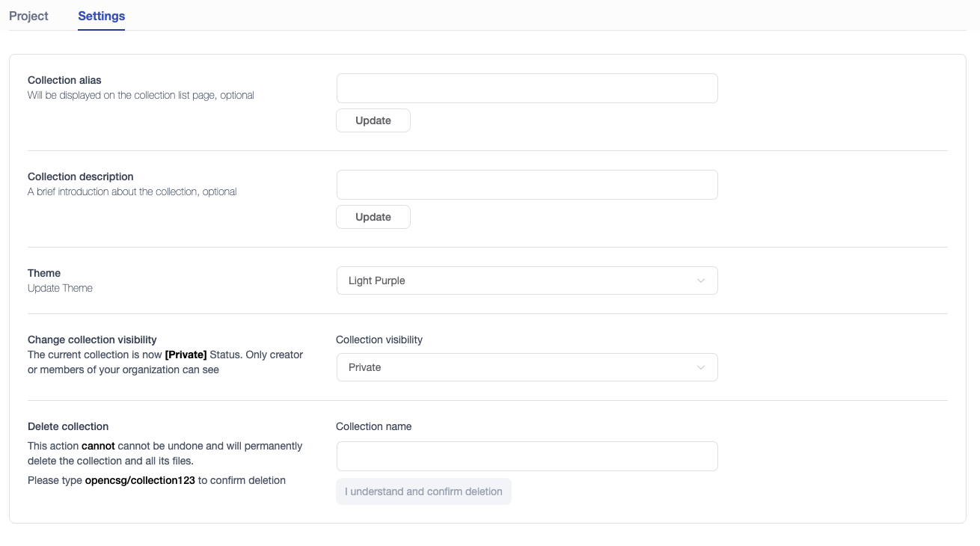
Task: Click the Collection alias heading
Action: pos(64,80)
